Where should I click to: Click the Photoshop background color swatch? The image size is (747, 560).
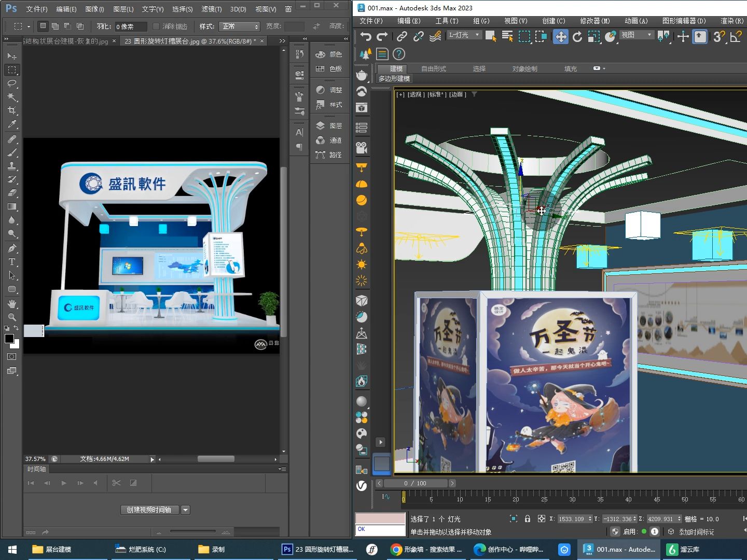click(x=17, y=345)
